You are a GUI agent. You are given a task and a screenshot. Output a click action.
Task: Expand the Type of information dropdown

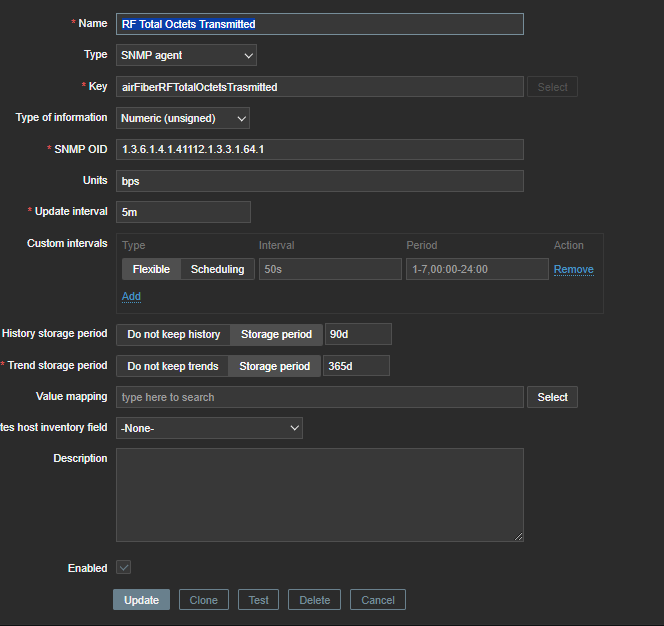(183, 118)
